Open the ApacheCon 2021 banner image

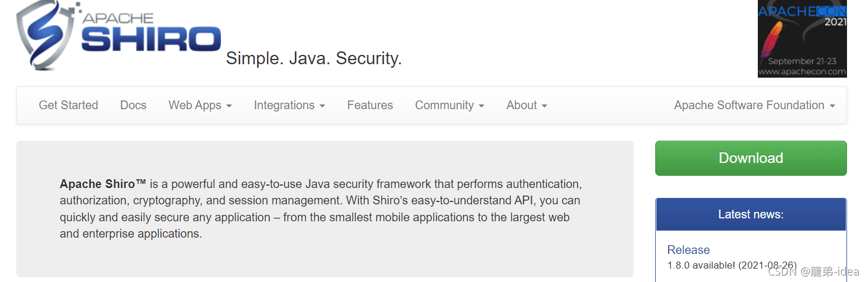point(802,39)
